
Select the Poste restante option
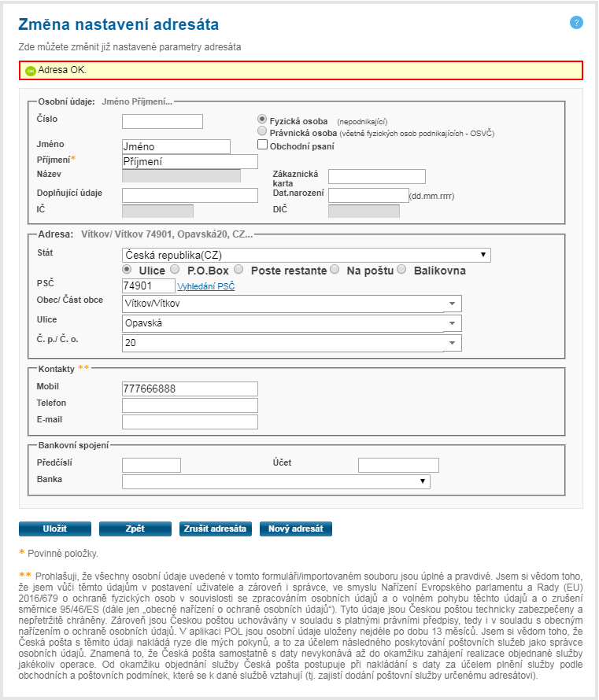238,270
